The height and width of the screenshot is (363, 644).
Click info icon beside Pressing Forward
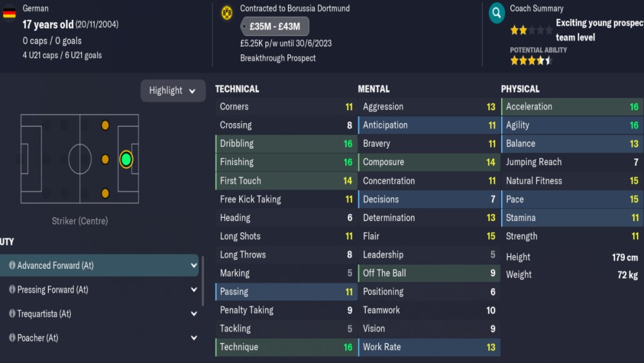click(x=12, y=290)
